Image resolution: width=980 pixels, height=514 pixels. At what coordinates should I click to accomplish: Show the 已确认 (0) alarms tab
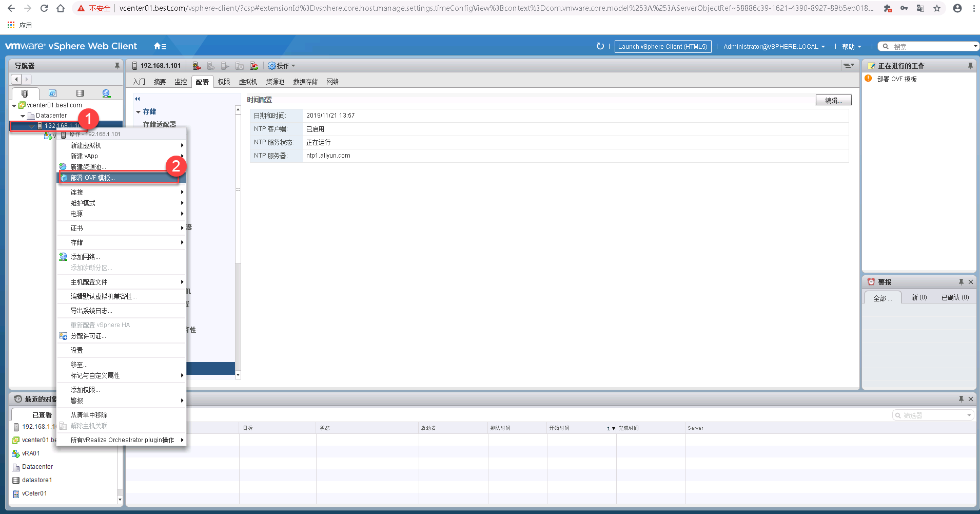point(955,298)
